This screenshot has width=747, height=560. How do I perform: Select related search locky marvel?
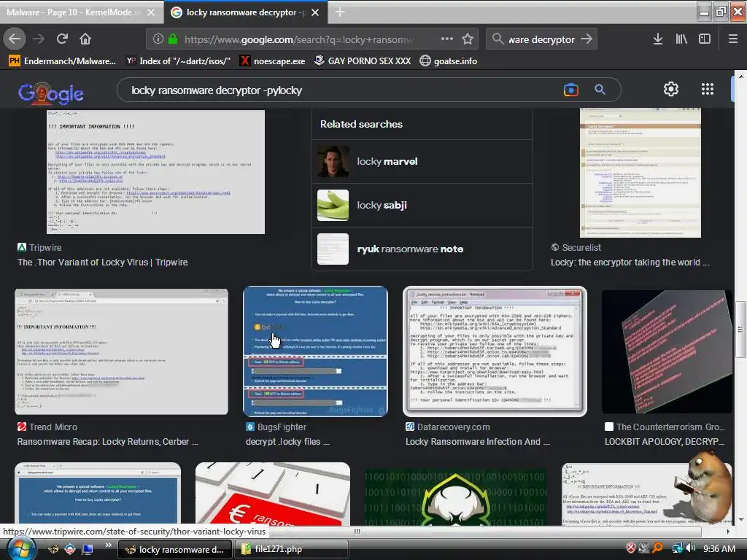click(422, 161)
